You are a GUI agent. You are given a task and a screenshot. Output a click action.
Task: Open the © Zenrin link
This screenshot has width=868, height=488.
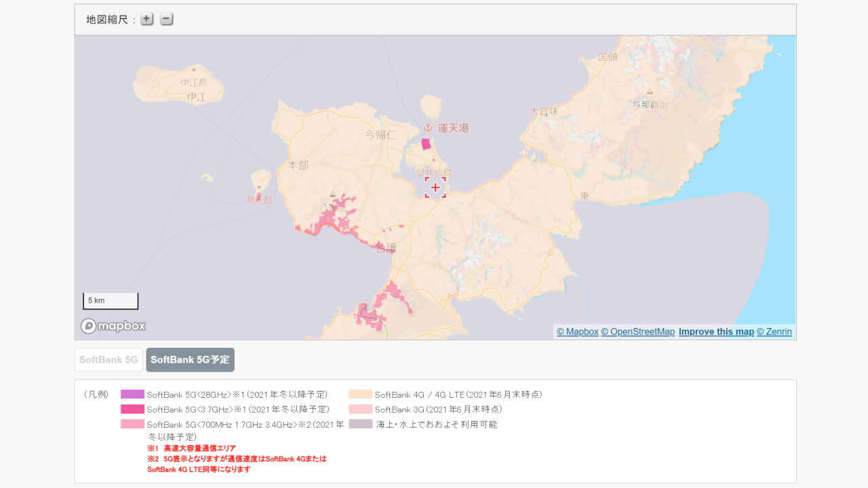tap(775, 331)
